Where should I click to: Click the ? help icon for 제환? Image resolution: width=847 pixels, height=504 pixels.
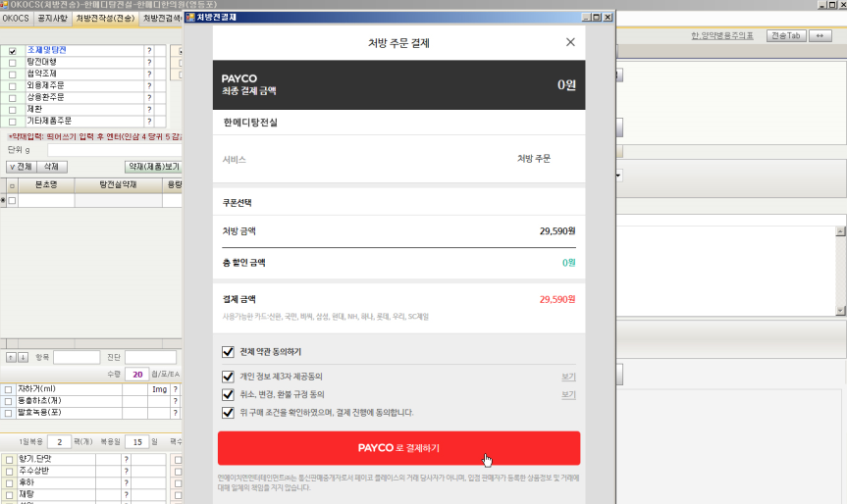click(x=149, y=110)
